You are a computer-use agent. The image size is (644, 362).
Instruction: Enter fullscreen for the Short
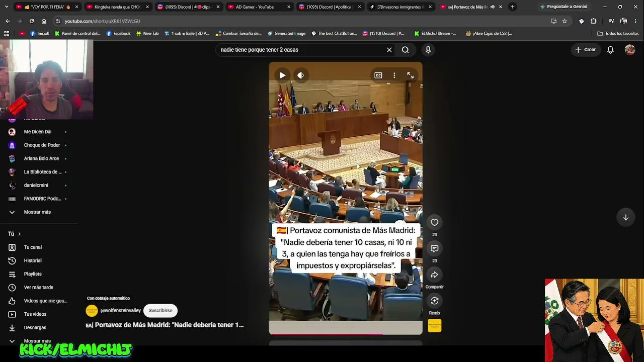(411, 75)
